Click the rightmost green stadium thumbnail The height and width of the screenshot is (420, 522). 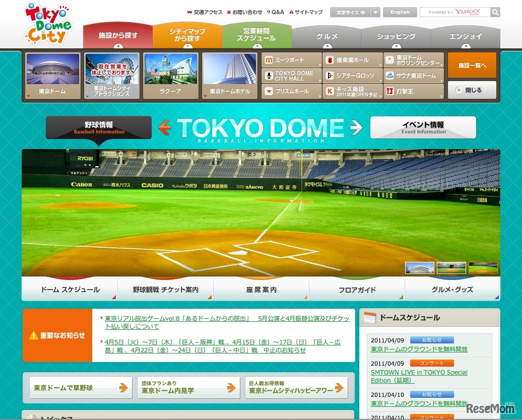click(483, 267)
